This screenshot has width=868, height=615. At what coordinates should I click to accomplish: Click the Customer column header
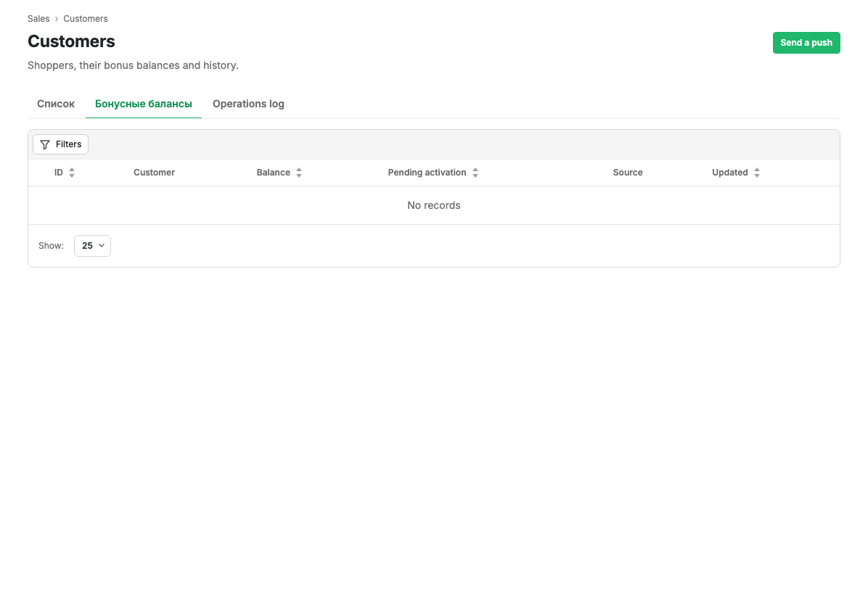(x=154, y=173)
